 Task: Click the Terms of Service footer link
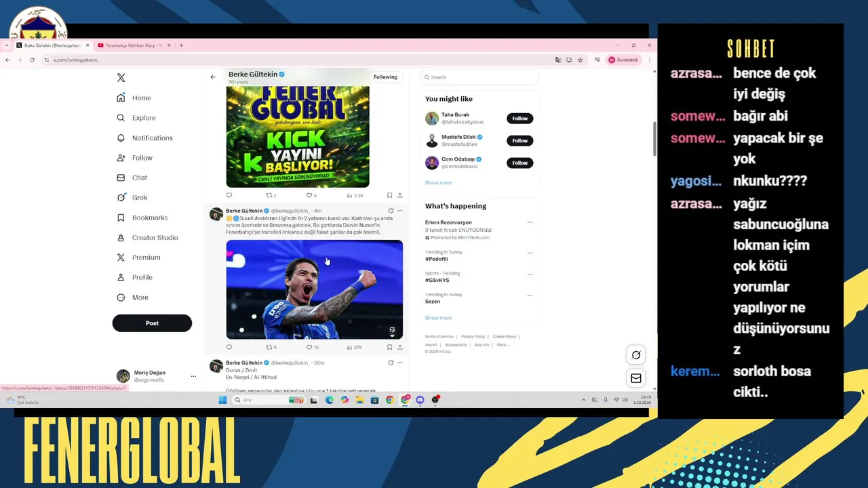click(x=439, y=336)
